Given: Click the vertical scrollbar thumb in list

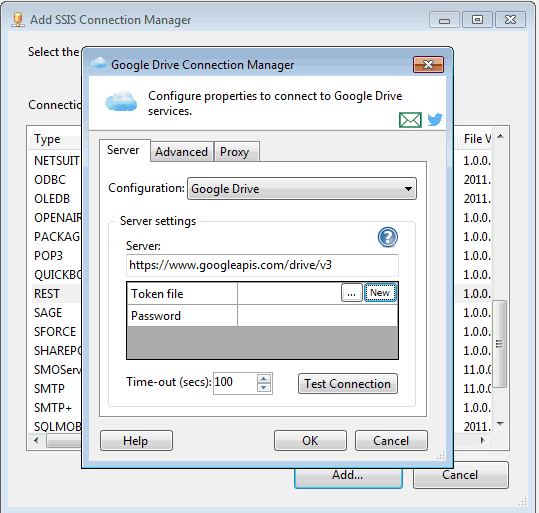Looking at the screenshot, I should (499, 343).
